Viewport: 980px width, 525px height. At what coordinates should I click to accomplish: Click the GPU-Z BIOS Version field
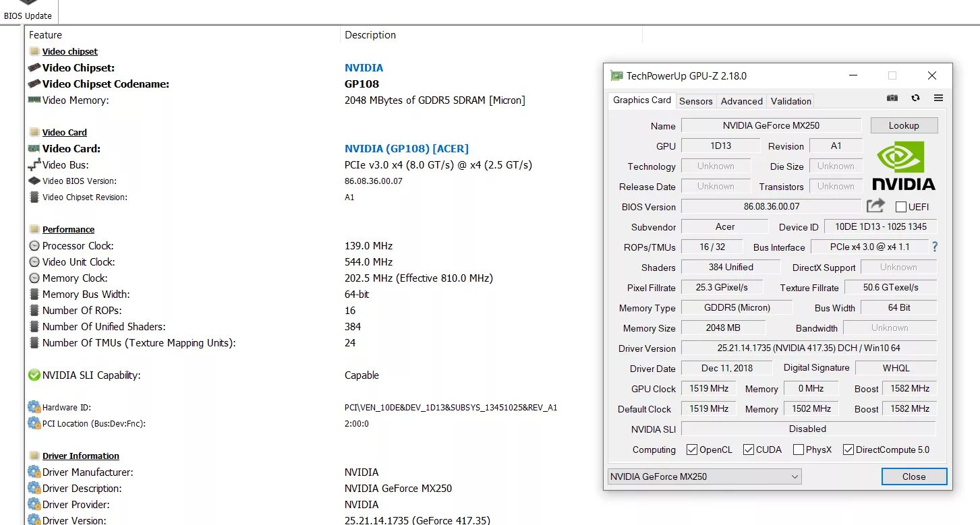[x=772, y=206]
